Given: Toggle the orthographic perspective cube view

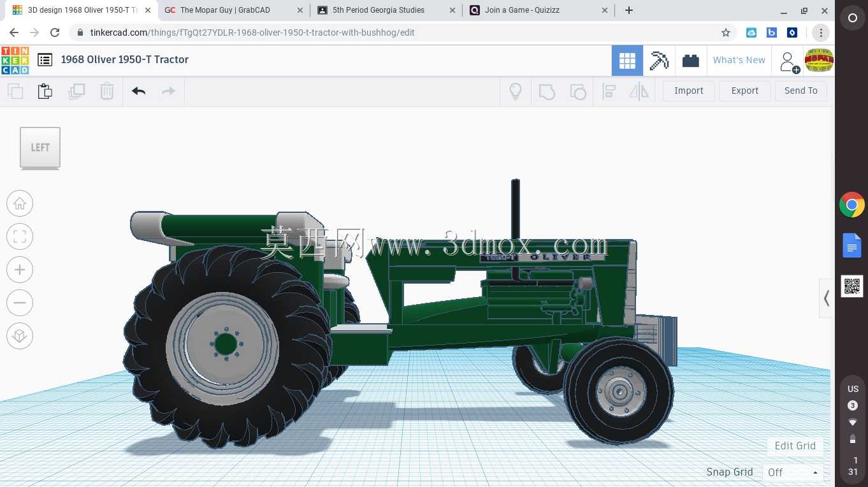Looking at the screenshot, I should (20, 336).
